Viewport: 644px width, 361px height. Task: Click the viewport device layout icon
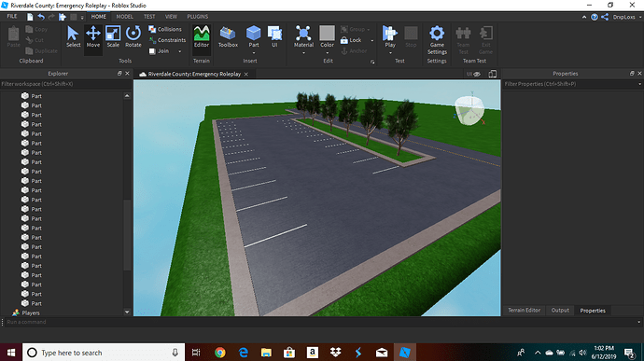click(x=493, y=74)
